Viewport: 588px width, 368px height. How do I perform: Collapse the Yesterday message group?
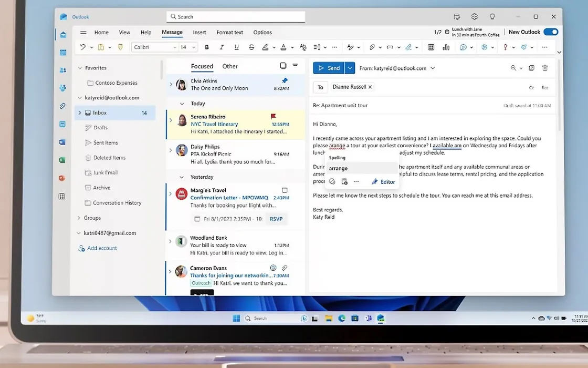182,177
